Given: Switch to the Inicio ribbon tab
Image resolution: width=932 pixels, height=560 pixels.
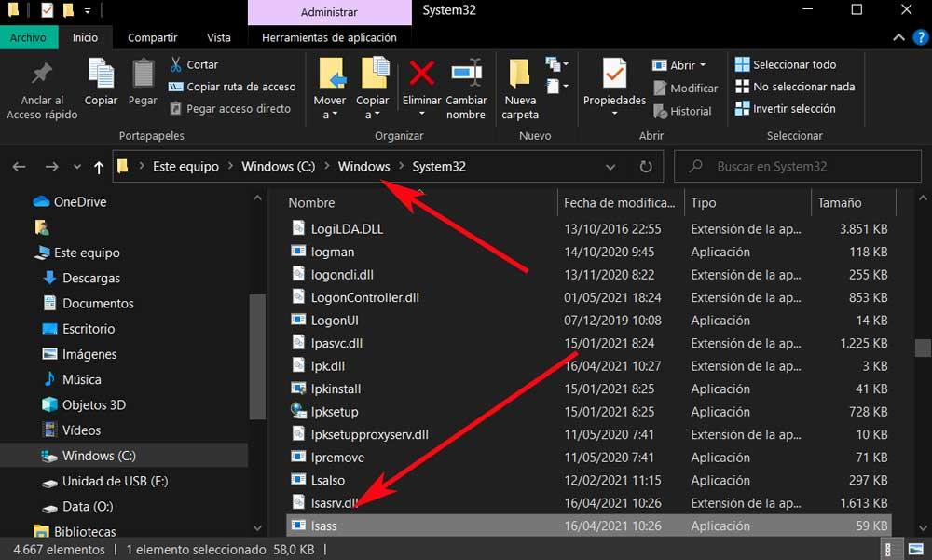Looking at the screenshot, I should 85,37.
